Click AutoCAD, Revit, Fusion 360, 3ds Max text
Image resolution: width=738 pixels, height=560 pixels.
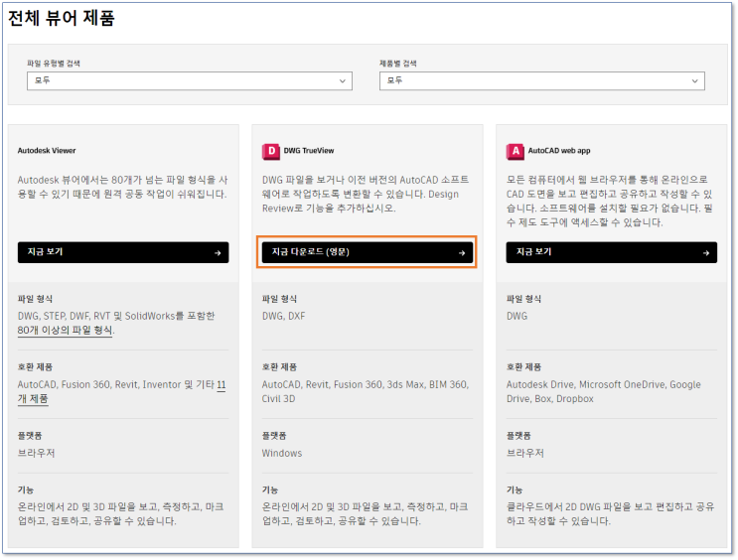click(366, 391)
